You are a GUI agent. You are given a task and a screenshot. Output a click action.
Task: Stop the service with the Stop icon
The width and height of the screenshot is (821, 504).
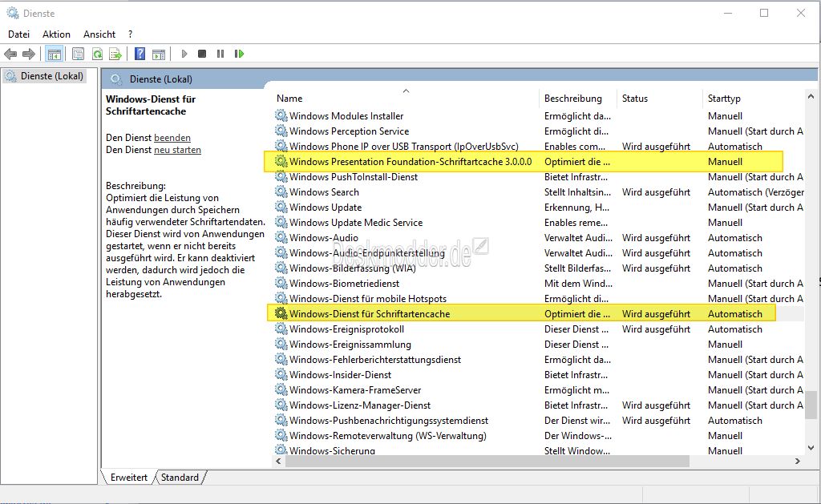(x=202, y=54)
